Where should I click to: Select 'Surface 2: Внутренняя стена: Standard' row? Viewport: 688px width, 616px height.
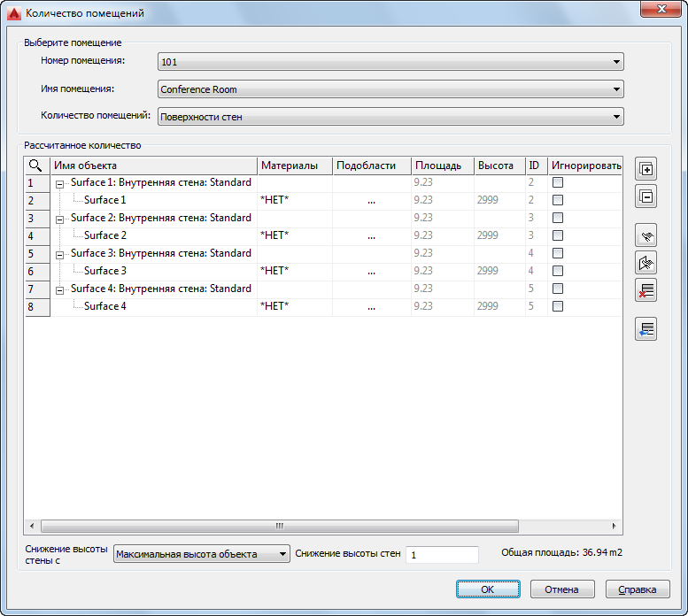[161, 218]
